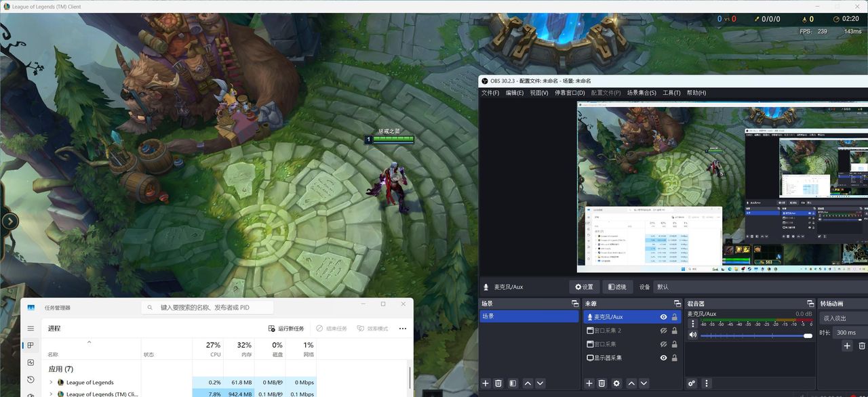
Task: Open scene filters icon in Scenes panel
Action: [513, 383]
